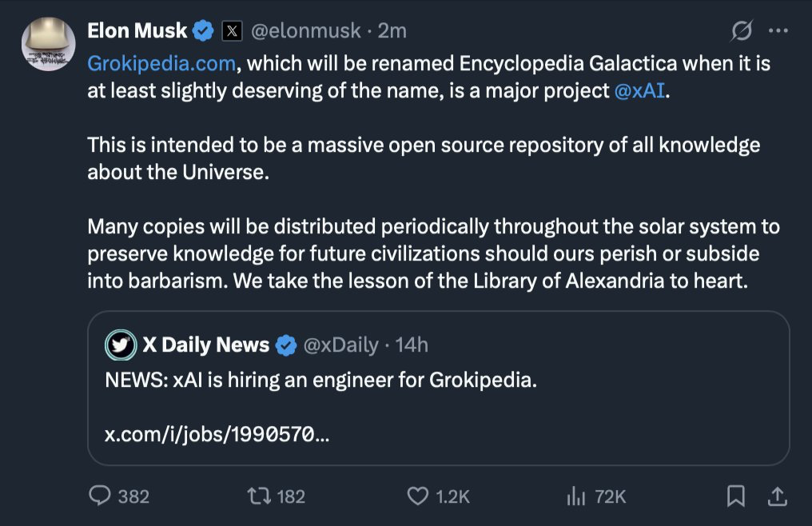
Task: Click the Elon Musk display name
Action: click(137, 31)
